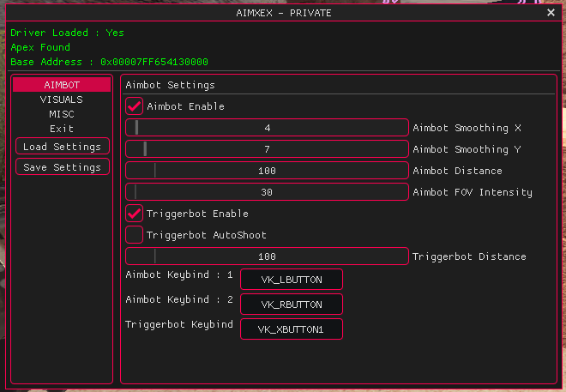
Task: Click the VK_RBUTTON keybind button
Action: tap(292, 305)
